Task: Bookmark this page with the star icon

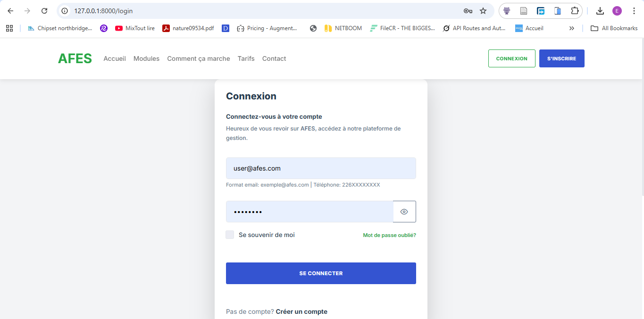Action: 483,11
